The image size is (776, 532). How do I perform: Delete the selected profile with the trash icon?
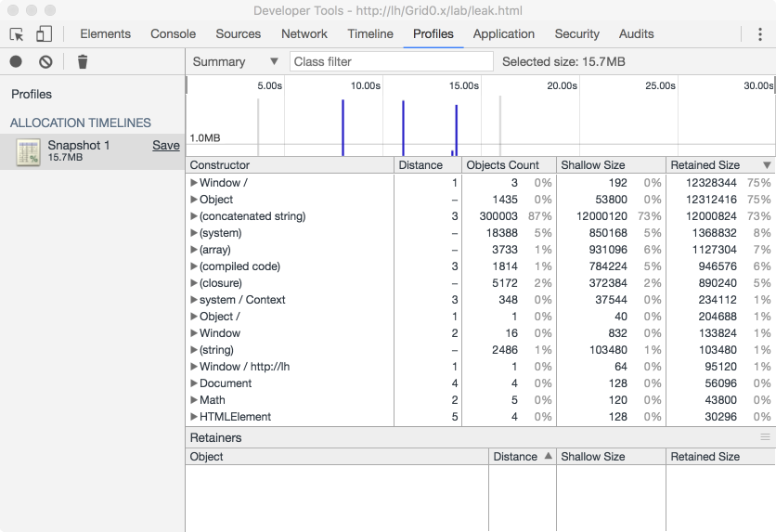click(83, 62)
